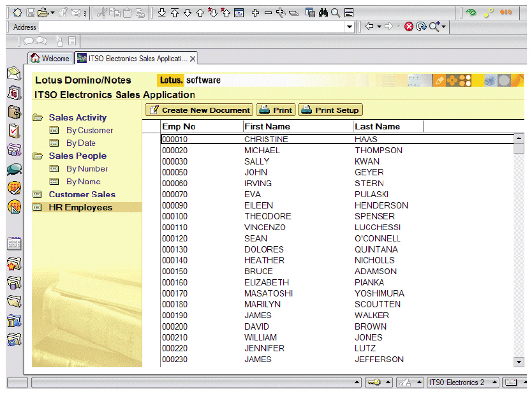Image resolution: width=532 pixels, height=394 pixels.
Task: Open the Go Back history dropdown arrow
Action: click(379, 26)
